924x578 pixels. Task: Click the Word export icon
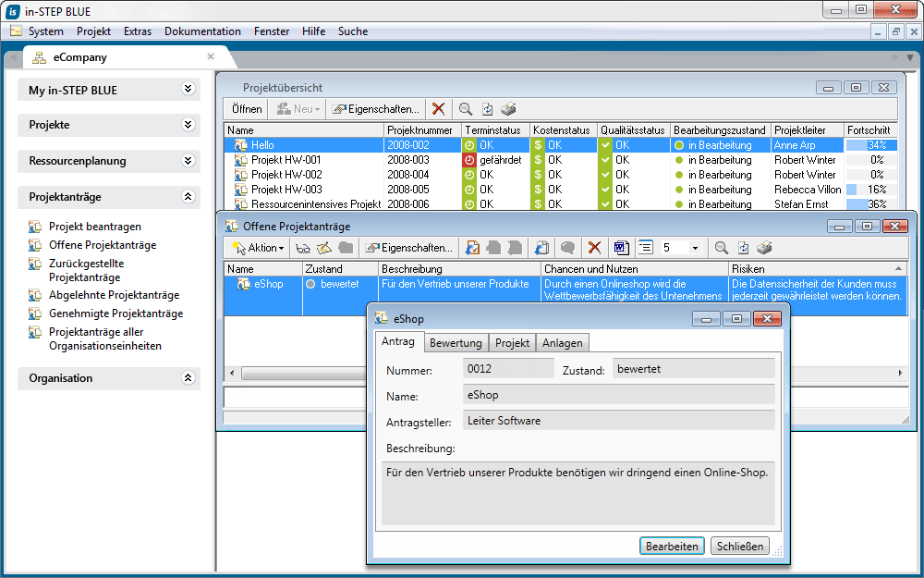coord(621,248)
